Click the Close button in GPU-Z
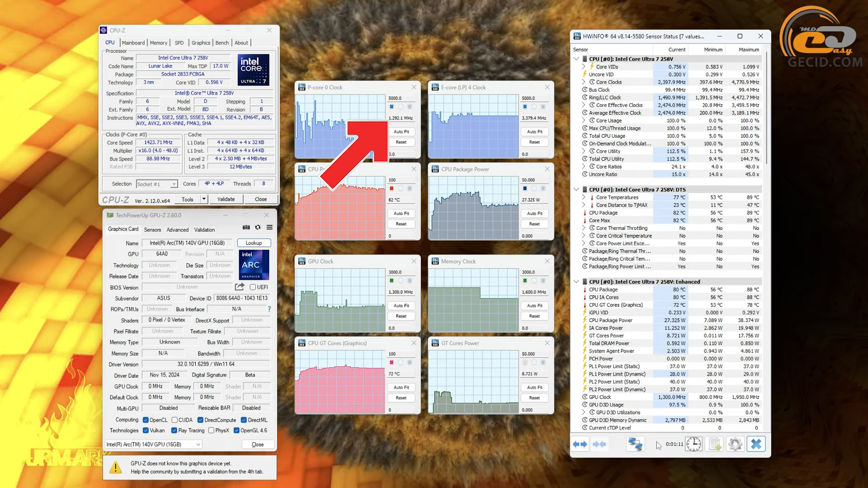Viewport: 868px width, 488px height. point(258,444)
